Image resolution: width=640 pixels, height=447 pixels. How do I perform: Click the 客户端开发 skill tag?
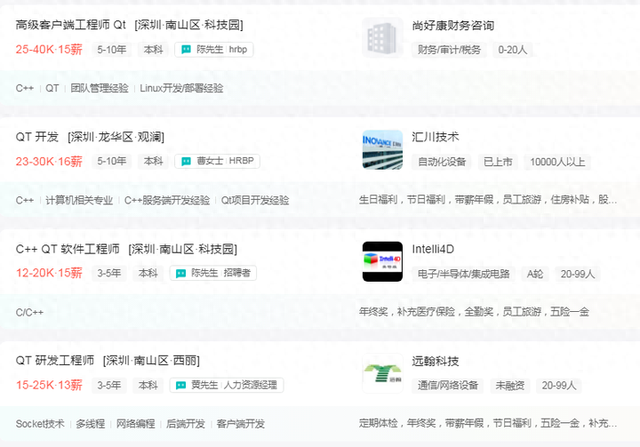click(241, 424)
